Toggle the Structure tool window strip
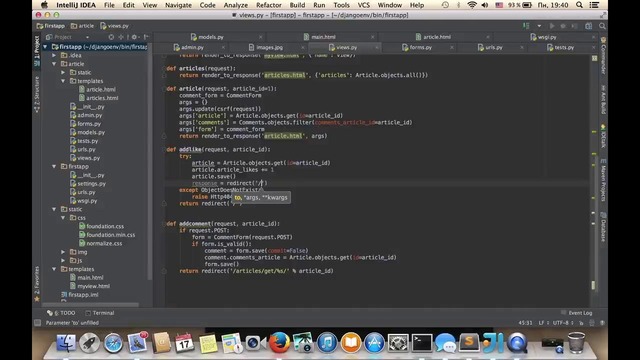 click(37, 94)
